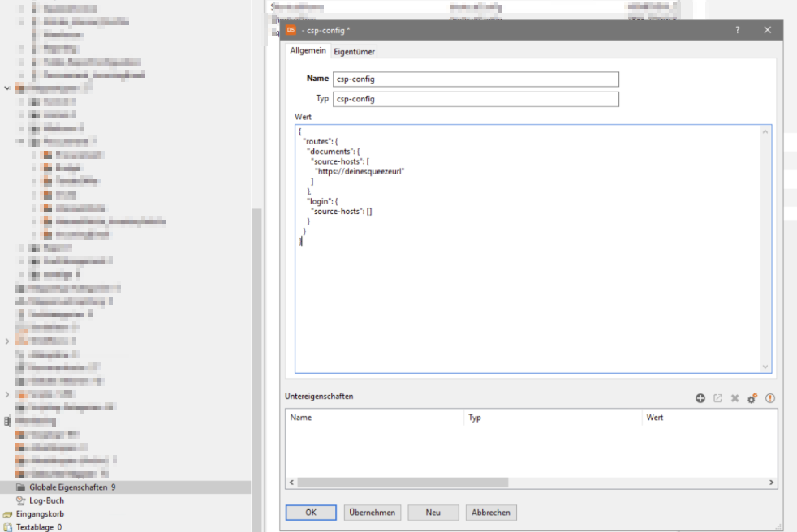797x532 pixels.
Task: Click the Untereigenschaften left scroll arrow
Action: click(291, 483)
